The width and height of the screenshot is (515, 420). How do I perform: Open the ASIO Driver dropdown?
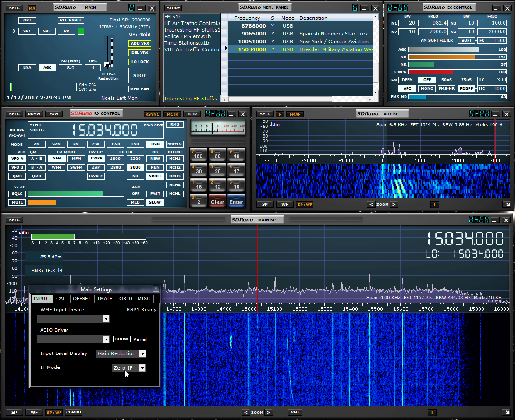tap(106, 339)
